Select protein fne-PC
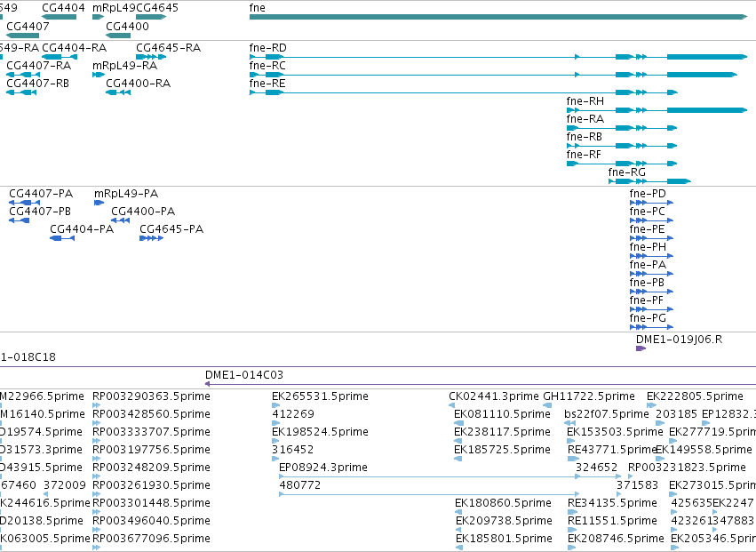Viewport: 756px width, 552px height. [x=647, y=212]
